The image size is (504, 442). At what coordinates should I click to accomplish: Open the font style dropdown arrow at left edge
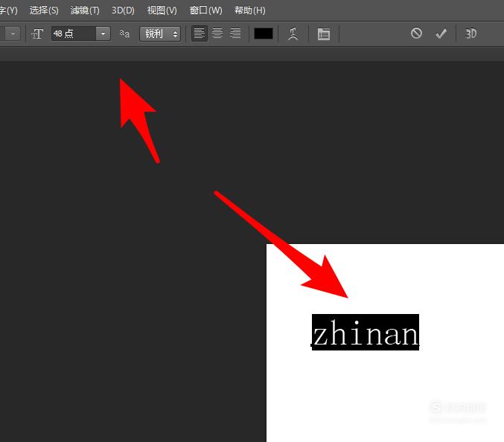(13, 33)
